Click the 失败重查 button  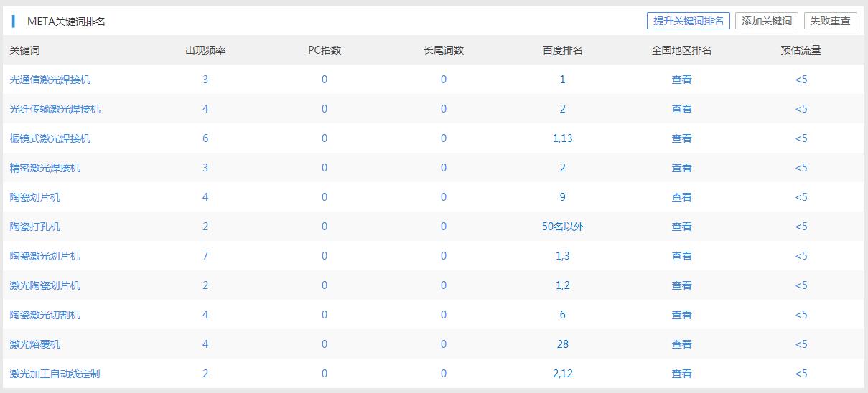(x=830, y=21)
